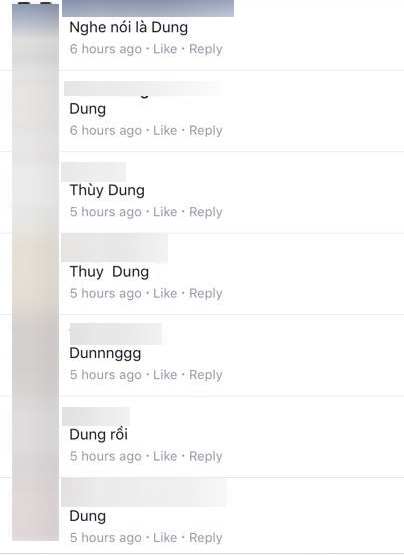Like the "Thuy  Dung" comment
The width and height of the screenshot is (404, 555).
tap(165, 293)
